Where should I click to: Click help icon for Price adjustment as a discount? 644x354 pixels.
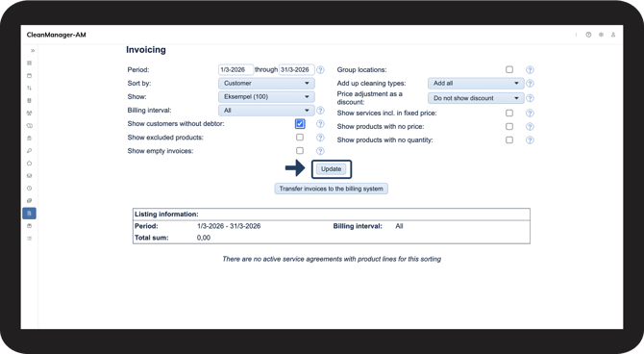click(x=530, y=98)
